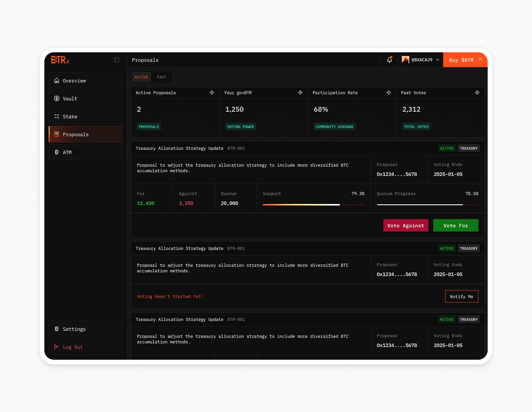Image resolution: width=532 pixels, height=412 pixels.
Task: Click the ATM bitcoin icon
Action: pyautogui.click(x=57, y=152)
